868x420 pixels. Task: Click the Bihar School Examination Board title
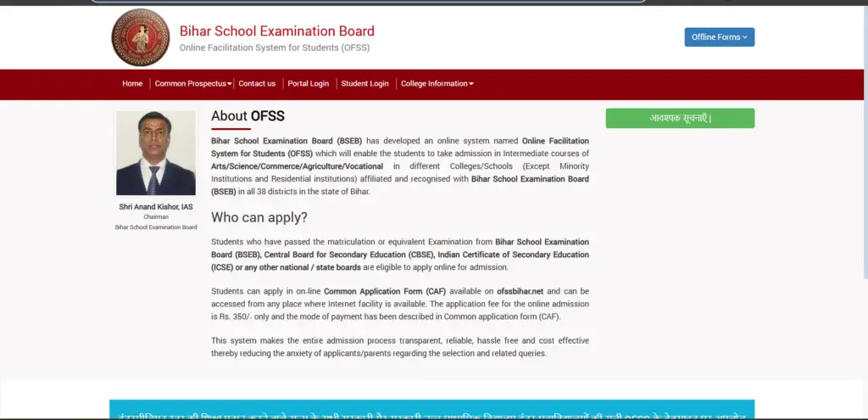click(277, 31)
